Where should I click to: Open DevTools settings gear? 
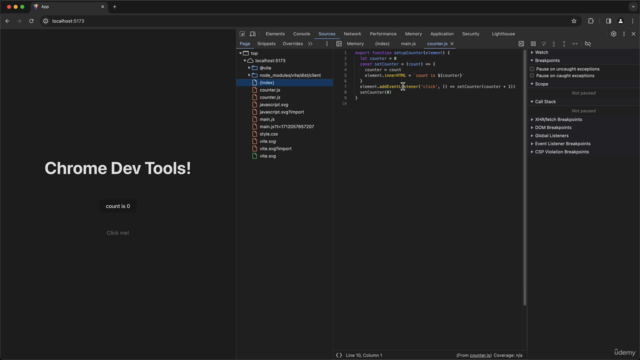click(x=613, y=34)
